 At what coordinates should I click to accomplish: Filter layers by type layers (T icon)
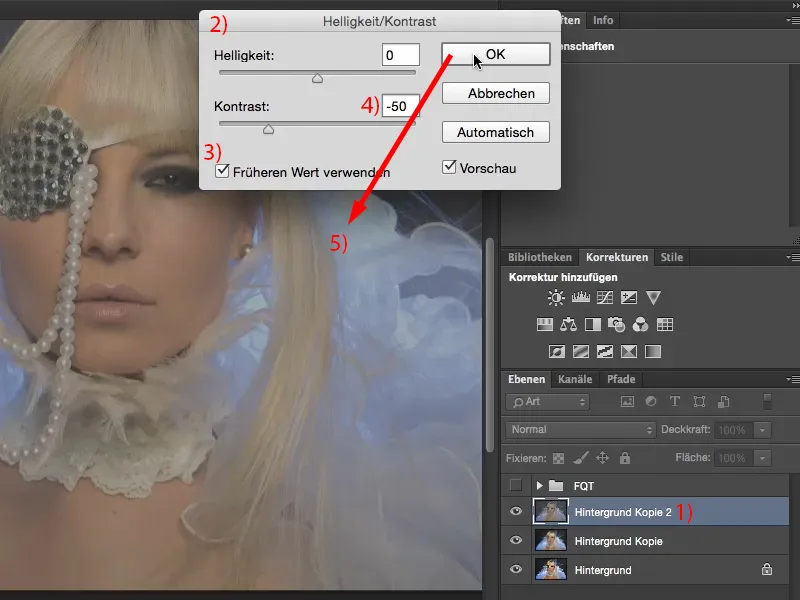point(674,402)
